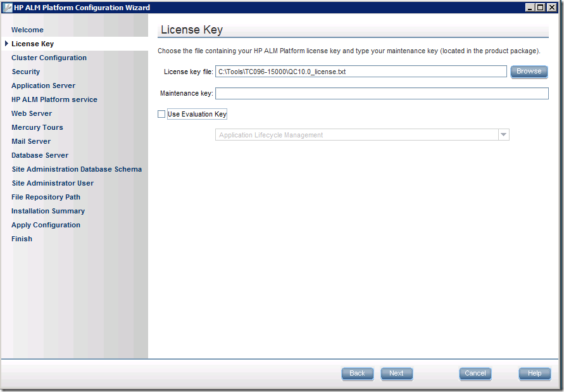Choose HP ALM Platform service step

tap(54, 99)
